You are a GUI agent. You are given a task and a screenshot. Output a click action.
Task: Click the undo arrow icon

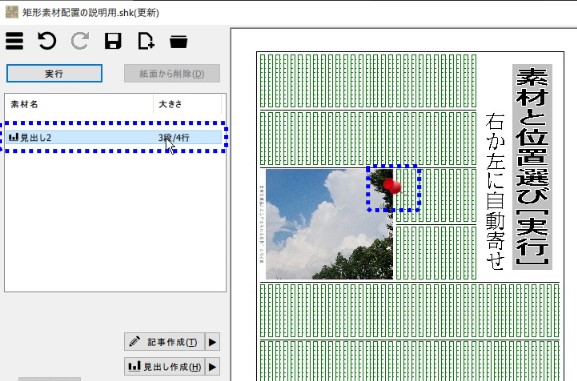coord(47,41)
